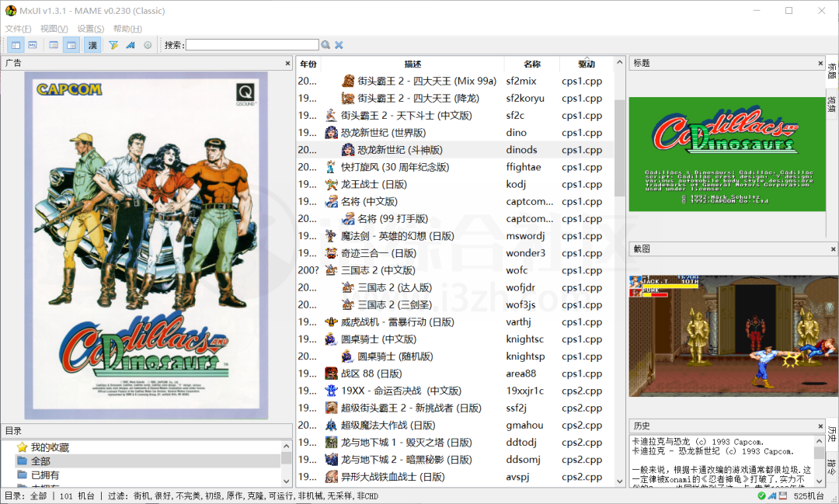Viewport: 839px width, 504px height.
Task: Click the Capcom Cadillacs and Dinosaurs flyer image
Action: point(146,245)
